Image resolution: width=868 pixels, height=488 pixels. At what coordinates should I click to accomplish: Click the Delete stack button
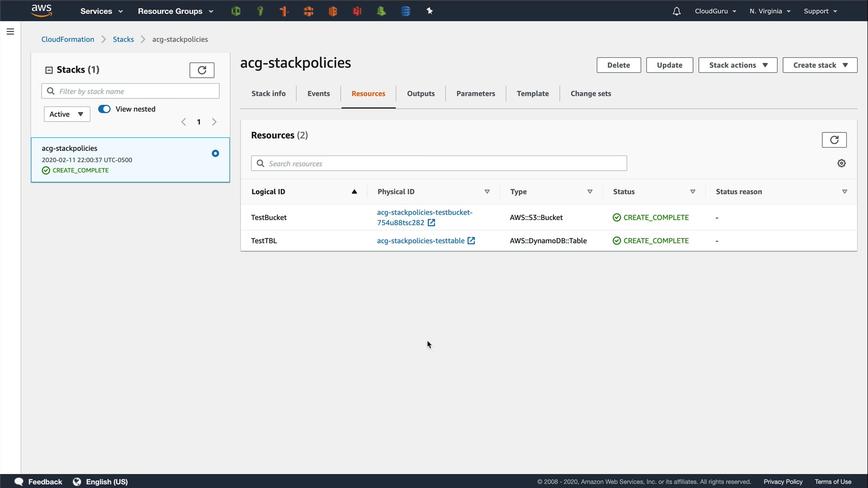[x=618, y=65]
